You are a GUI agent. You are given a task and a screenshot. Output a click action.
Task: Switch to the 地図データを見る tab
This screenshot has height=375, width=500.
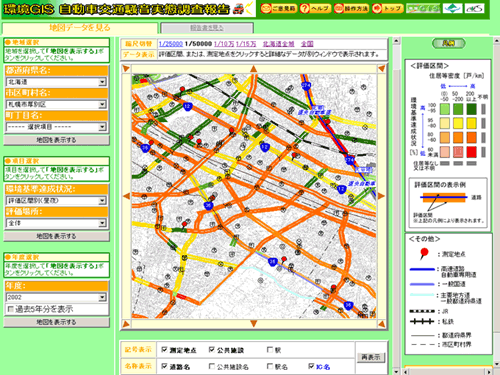80,28
